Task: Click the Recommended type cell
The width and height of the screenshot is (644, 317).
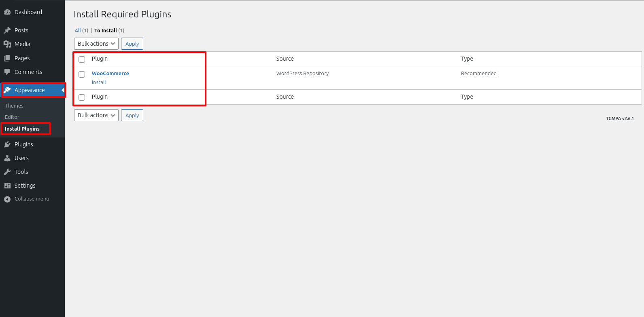Action: [x=479, y=73]
